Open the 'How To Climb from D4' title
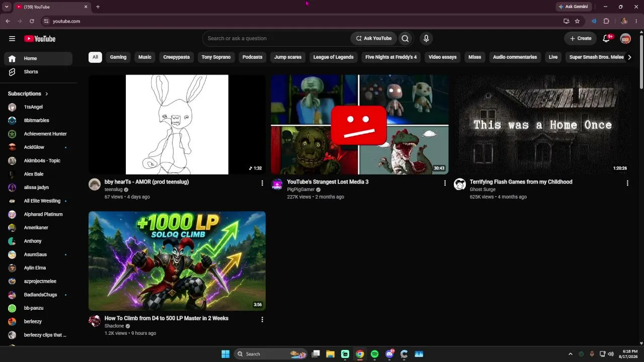644x362 pixels. 167,318
